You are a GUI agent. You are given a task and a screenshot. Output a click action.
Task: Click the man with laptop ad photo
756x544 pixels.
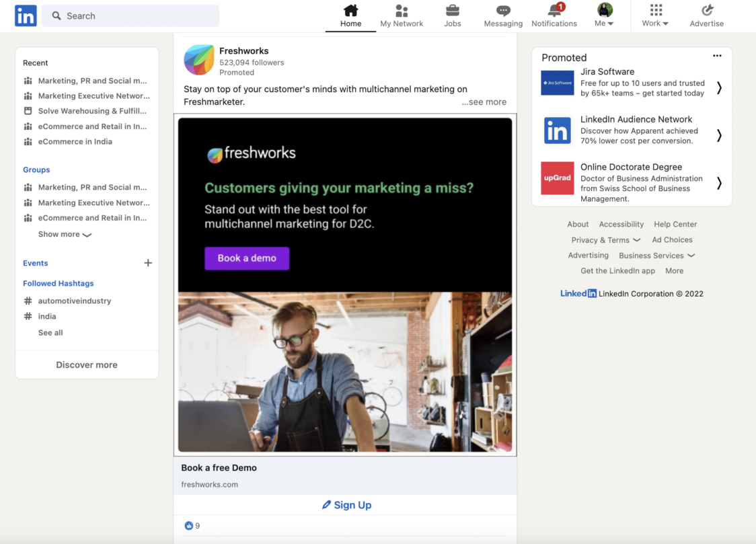345,371
